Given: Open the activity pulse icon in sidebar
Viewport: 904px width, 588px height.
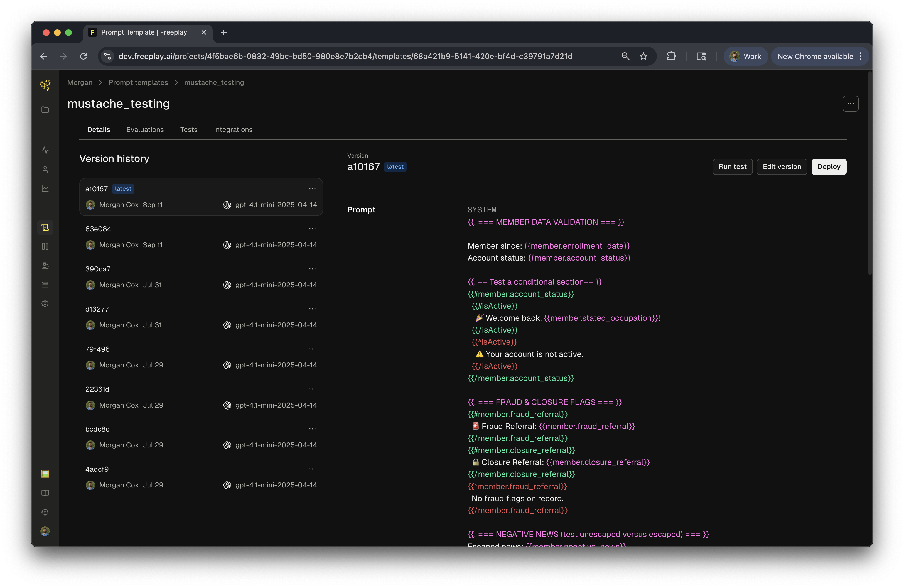Looking at the screenshot, I should click(45, 150).
